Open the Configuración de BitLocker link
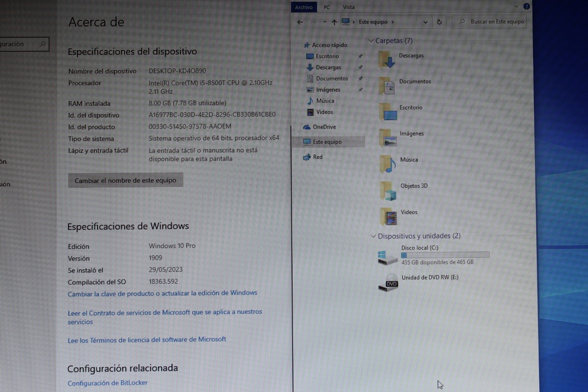Screen dimensions: 588x392 click(107, 383)
